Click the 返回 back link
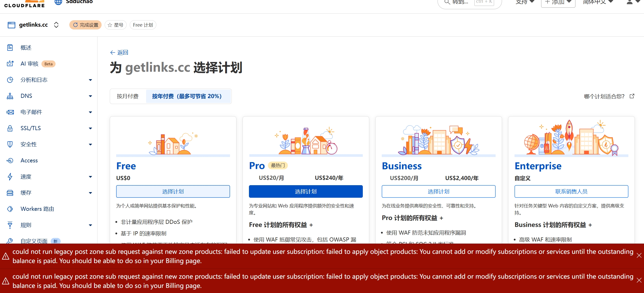The image size is (644, 293). [x=119, y=53]
